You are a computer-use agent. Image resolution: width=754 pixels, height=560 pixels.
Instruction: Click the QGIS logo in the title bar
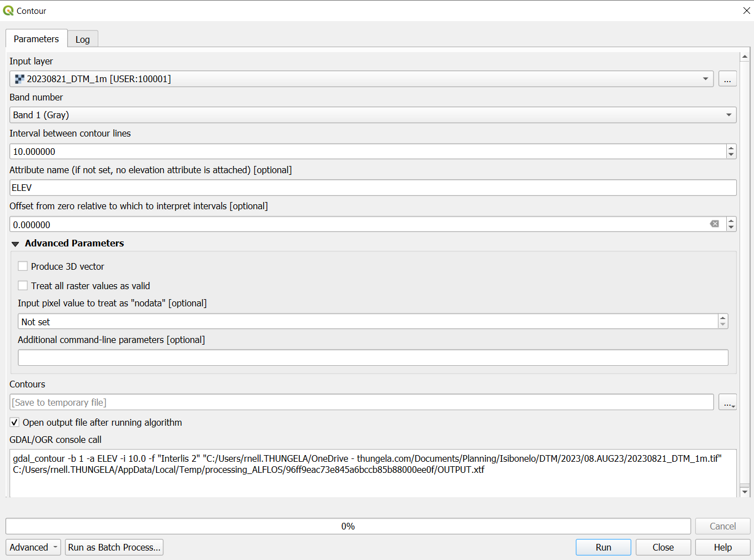(7, 10)
